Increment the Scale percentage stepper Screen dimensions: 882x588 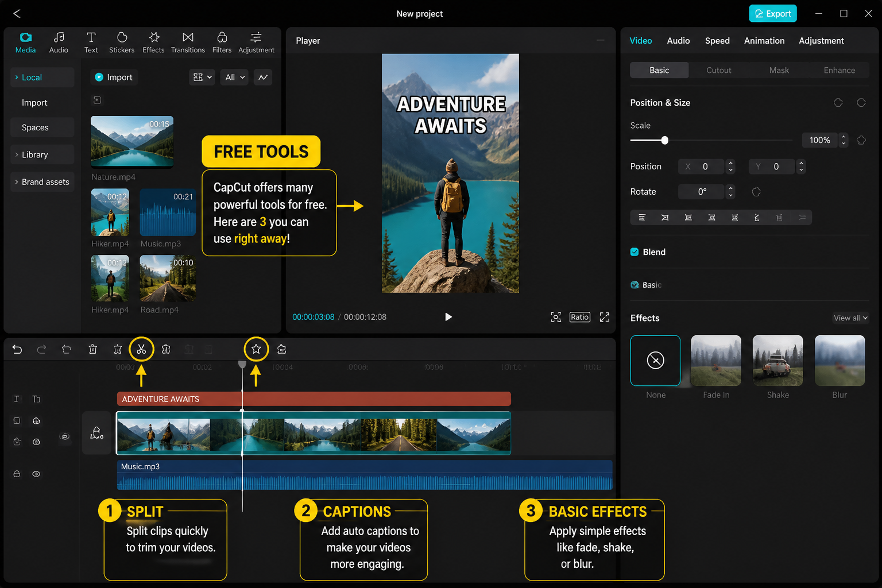coord(843,137)
